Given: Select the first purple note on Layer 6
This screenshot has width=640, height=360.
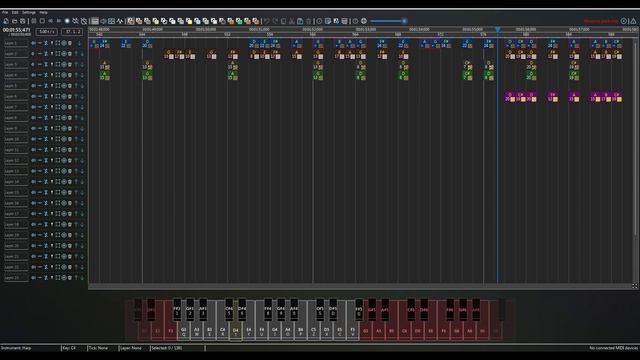Looking at the screenshot, I should 510,97.
